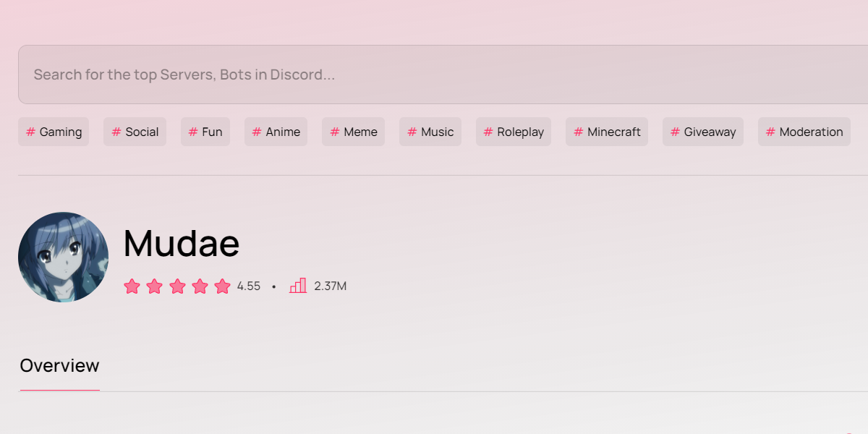Click the 2.37M server count
This screenshot has height=434, width=868.
tap(330, 286)
